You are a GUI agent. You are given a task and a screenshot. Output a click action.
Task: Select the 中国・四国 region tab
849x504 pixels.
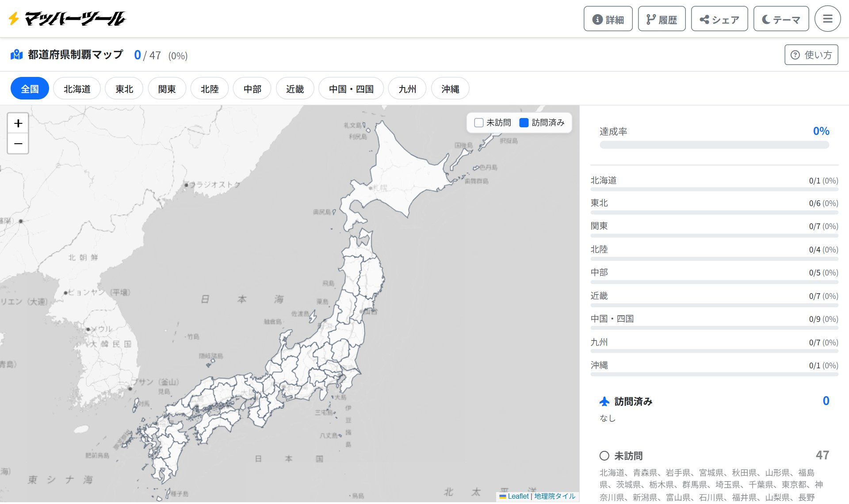point(351,89)
